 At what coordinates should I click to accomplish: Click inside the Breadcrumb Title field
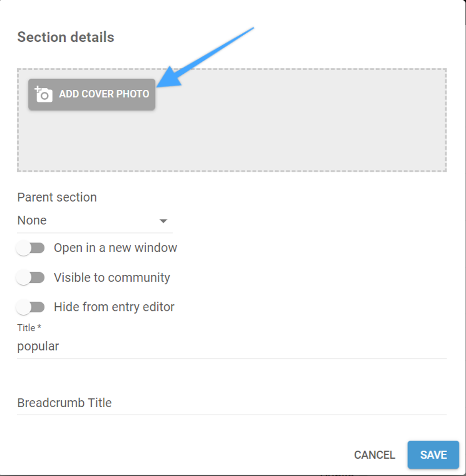click(x=143, y=403)
